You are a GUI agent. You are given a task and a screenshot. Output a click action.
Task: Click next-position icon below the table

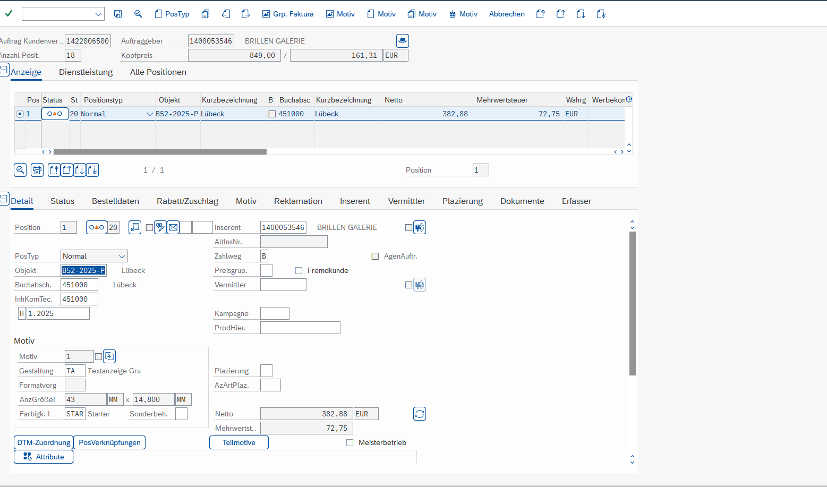[x=80, y=170]
